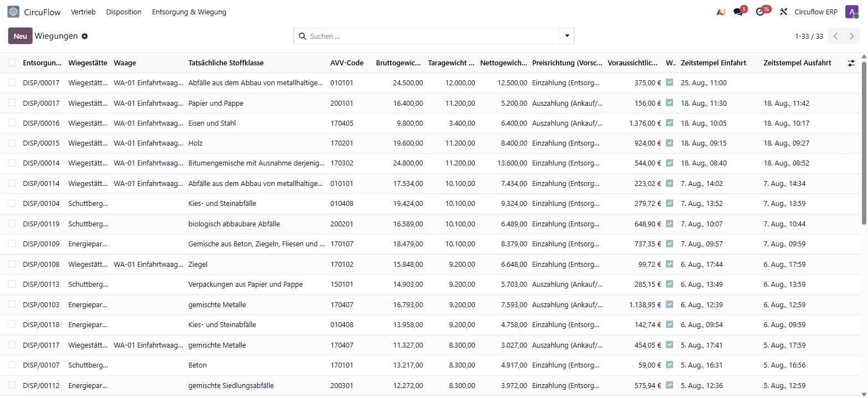The height and width of the screenshot is (398, 868).
Task: Toggle the checked W. column box in the Beton row
Action: pos(669,365)
